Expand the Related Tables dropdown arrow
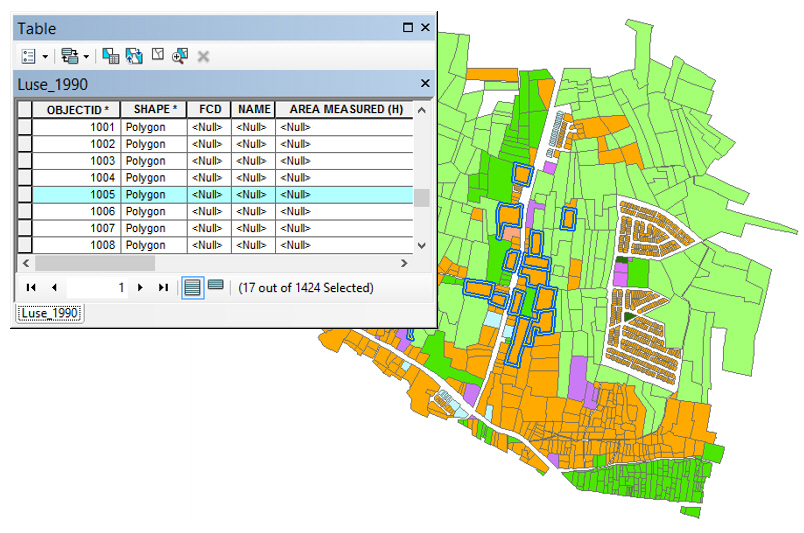 pyautogui.click(x=86, y=57)
